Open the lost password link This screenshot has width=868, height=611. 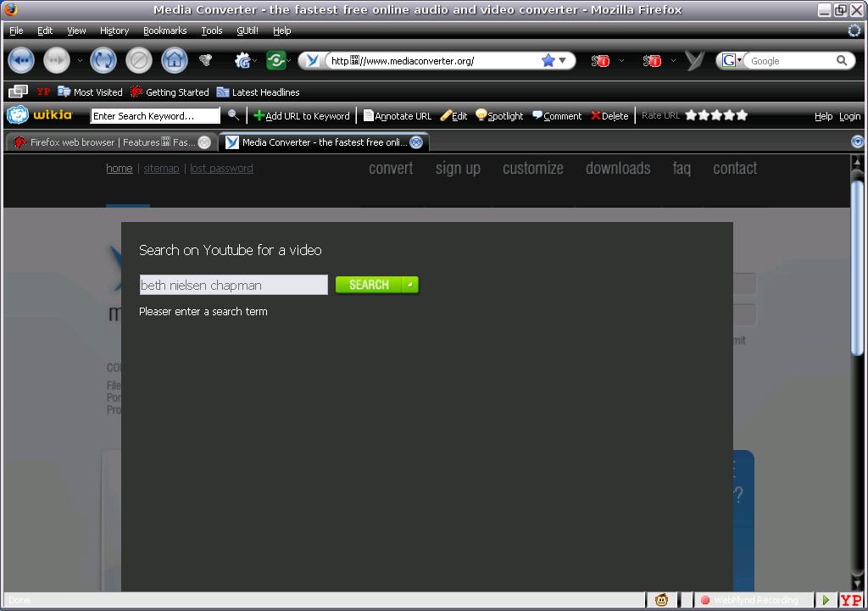click(221, 169)
